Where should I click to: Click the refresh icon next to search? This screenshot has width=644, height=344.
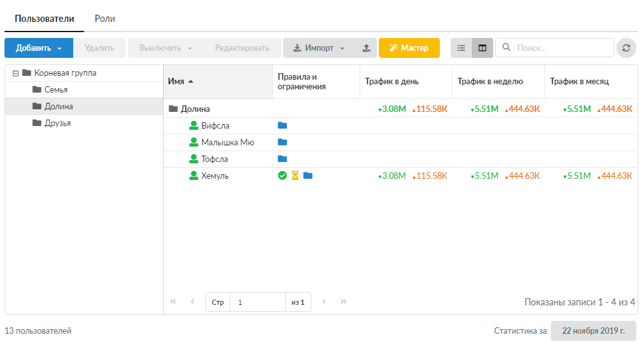(627, 48)
